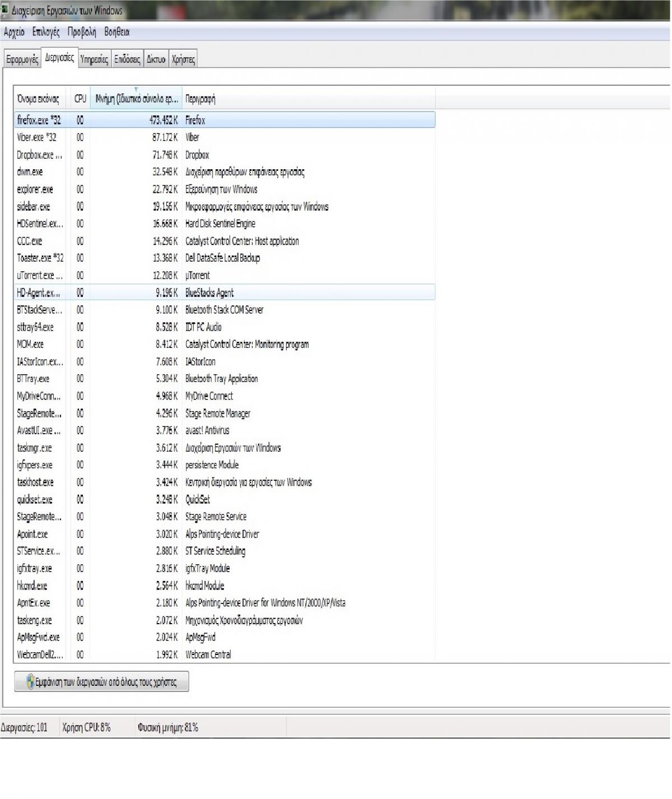Select the Stage Remote Service description
672x799 pixels.
coord(216,517)
